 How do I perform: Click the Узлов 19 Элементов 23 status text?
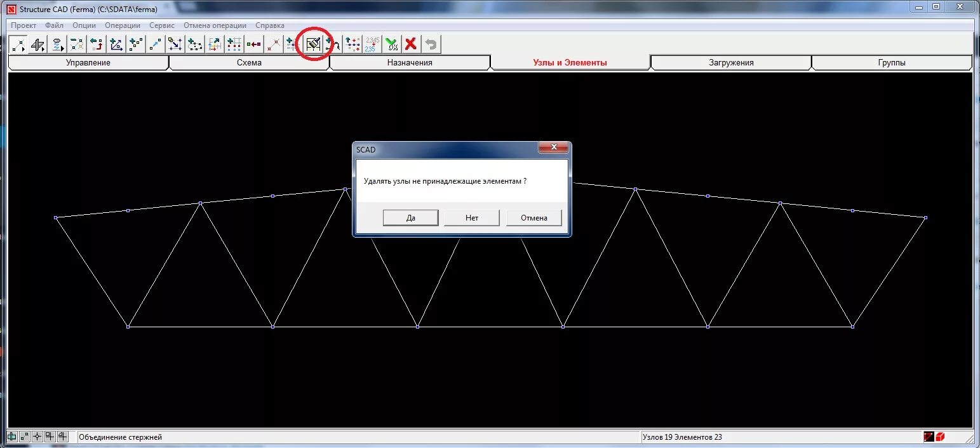tap(682, 437)
